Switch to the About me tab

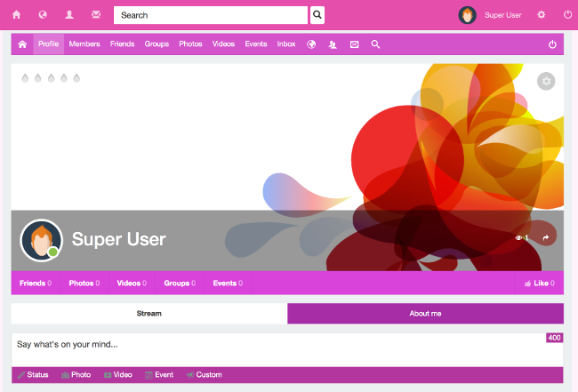click(425, 314)
